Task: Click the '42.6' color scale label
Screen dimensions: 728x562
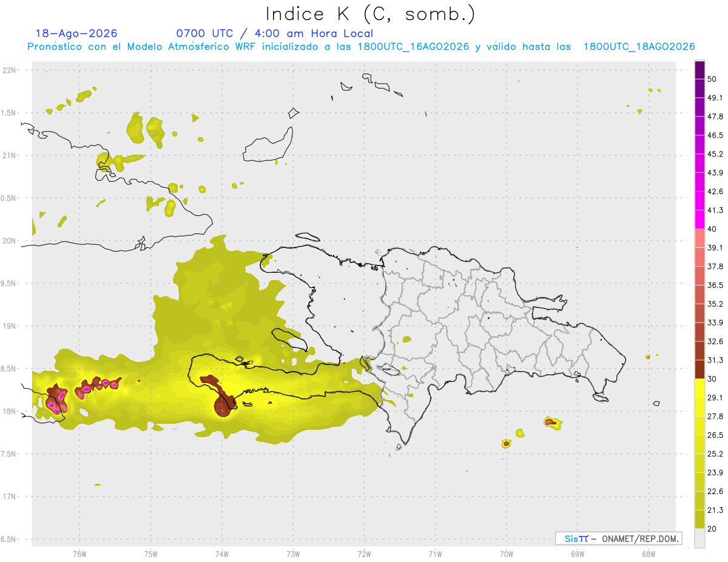Action: pyautogui.click(x=715, y=192)
